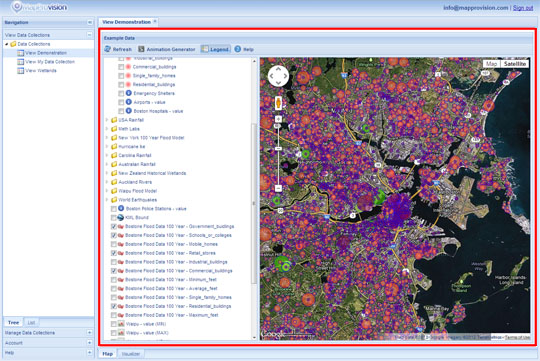
Task: Enable Industrial_buildings flood data checkbox
Action: pos(114,262)
